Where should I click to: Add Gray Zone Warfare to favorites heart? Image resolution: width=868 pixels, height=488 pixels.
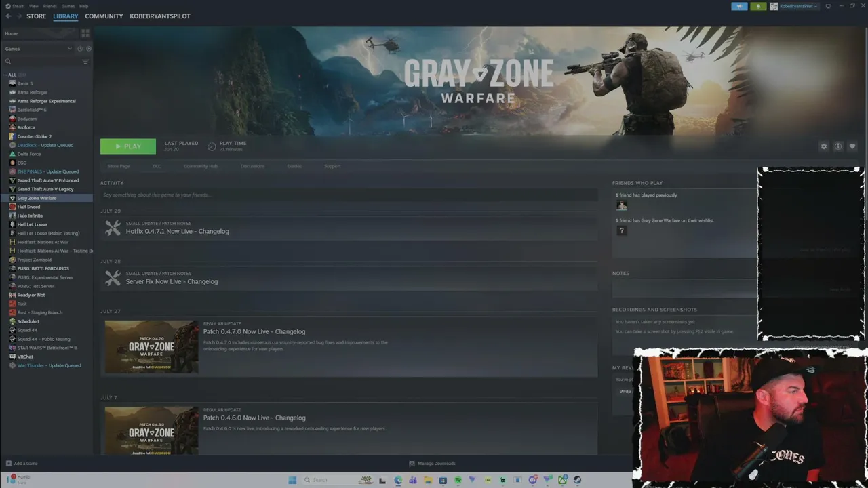pyautogui.click(x=852, y=146)
